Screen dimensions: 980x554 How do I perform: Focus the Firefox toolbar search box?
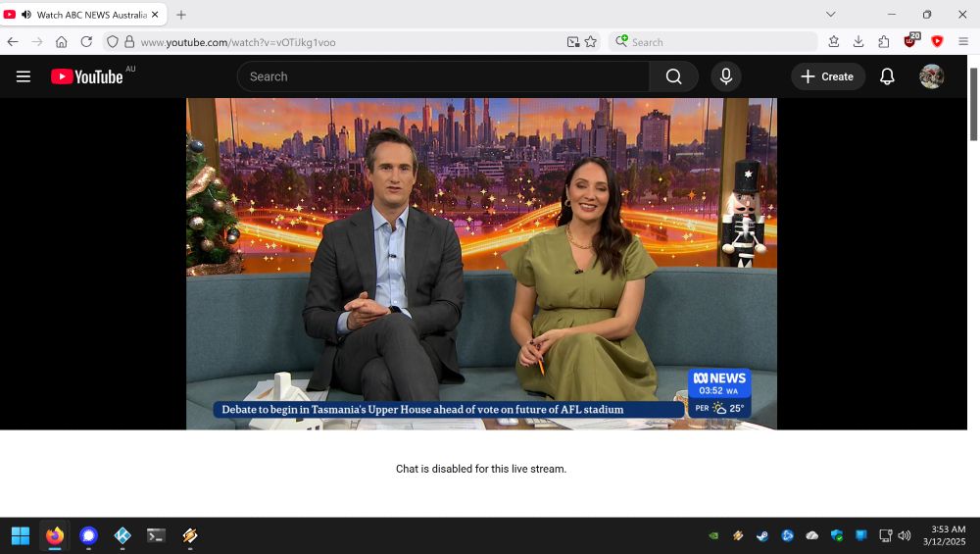712,42
